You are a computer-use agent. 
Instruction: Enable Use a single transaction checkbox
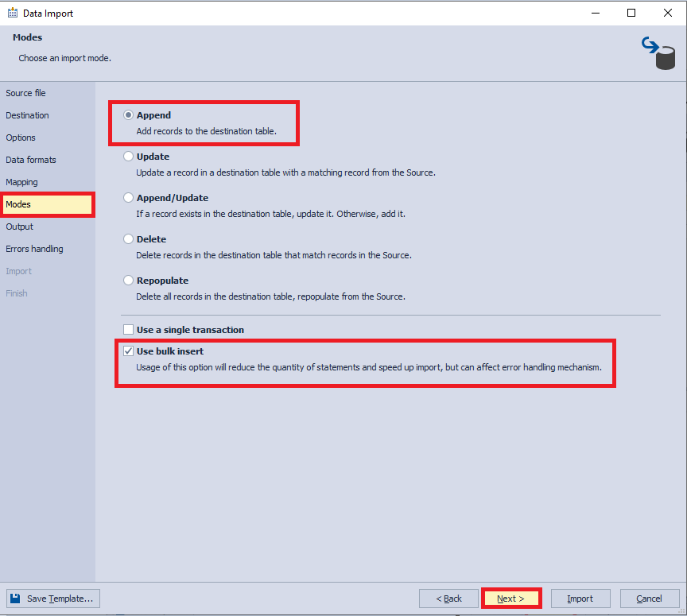click(x=128, y=330)
